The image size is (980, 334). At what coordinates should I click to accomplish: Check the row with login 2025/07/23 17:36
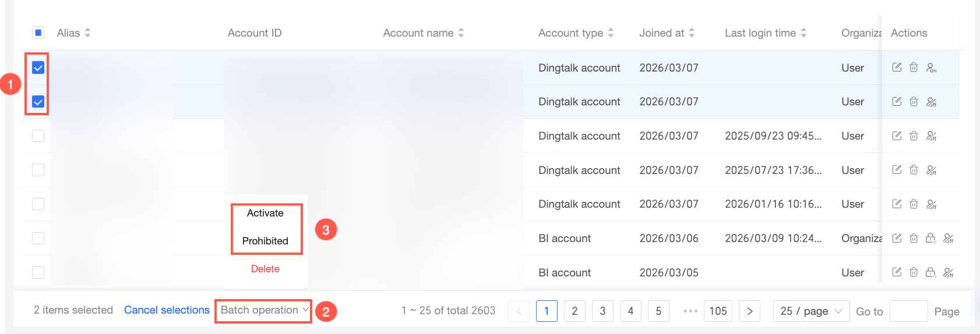coord(38,170)
